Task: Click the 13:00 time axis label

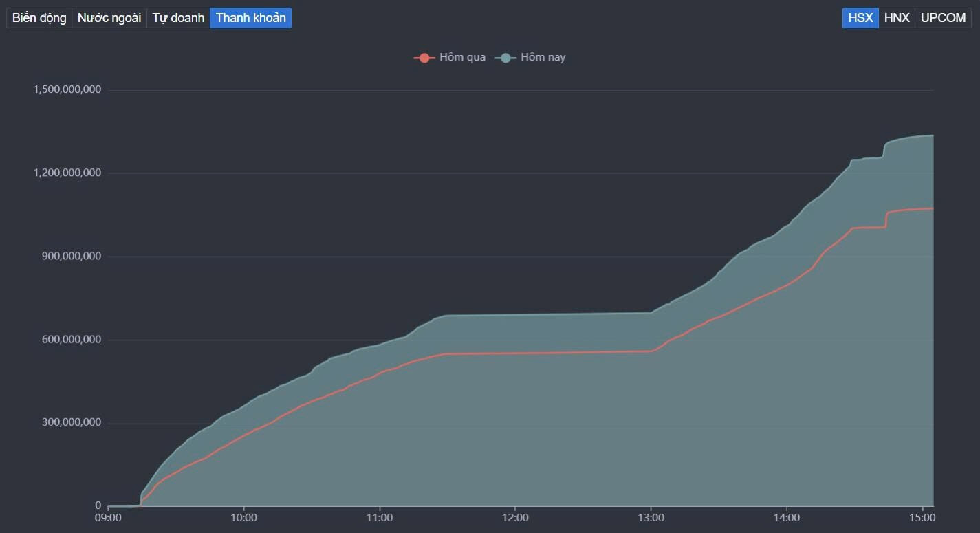Action: pyautogui.click(x=651, y=518)
